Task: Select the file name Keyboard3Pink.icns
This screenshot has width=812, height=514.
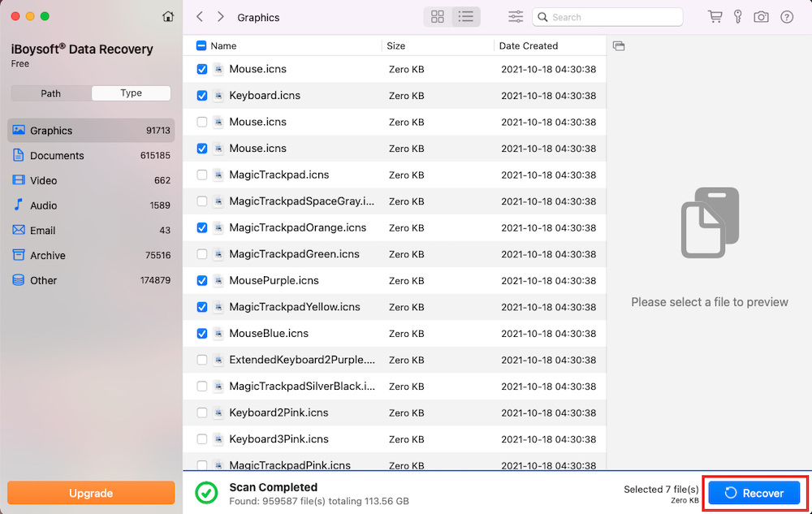Action: [x=279, y=439]
